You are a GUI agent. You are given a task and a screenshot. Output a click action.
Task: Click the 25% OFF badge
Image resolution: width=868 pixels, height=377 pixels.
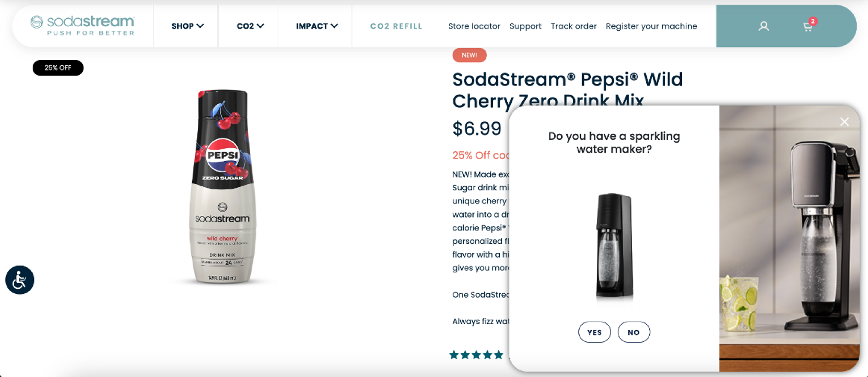(58, 67)
